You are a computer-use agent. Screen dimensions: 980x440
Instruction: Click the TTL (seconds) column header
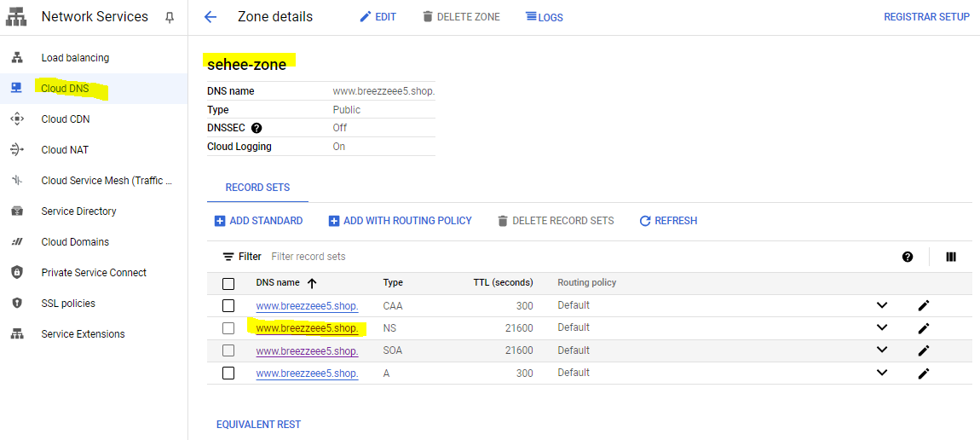coord(503,282)
